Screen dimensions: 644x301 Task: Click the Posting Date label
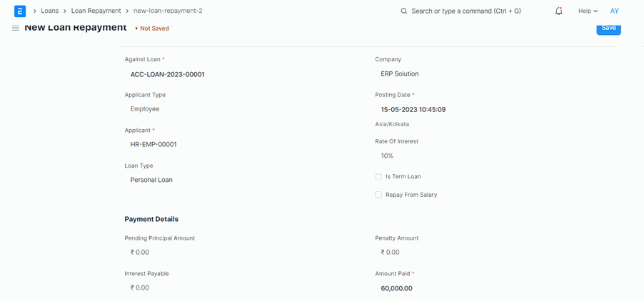pos(393,95)
